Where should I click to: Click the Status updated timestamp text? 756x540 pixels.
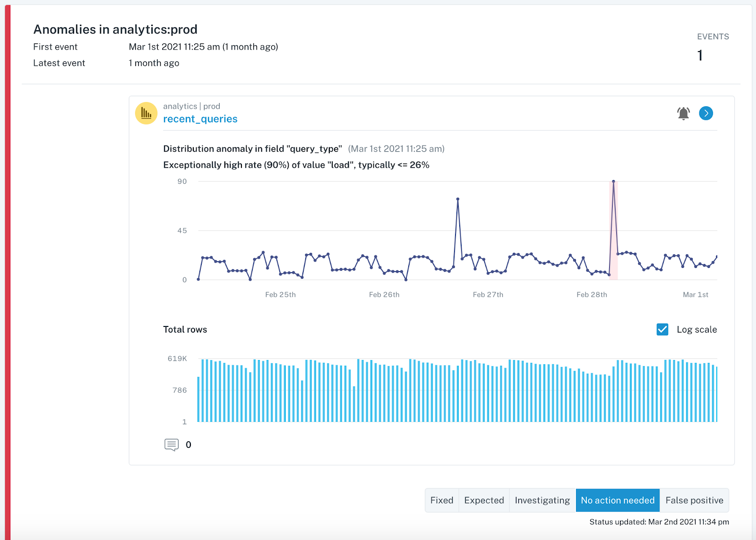(659, 522)
